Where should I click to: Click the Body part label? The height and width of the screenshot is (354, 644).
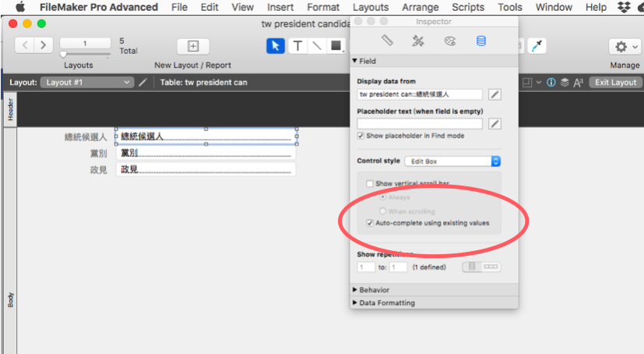pyautogui.click(x=11, y=300)
